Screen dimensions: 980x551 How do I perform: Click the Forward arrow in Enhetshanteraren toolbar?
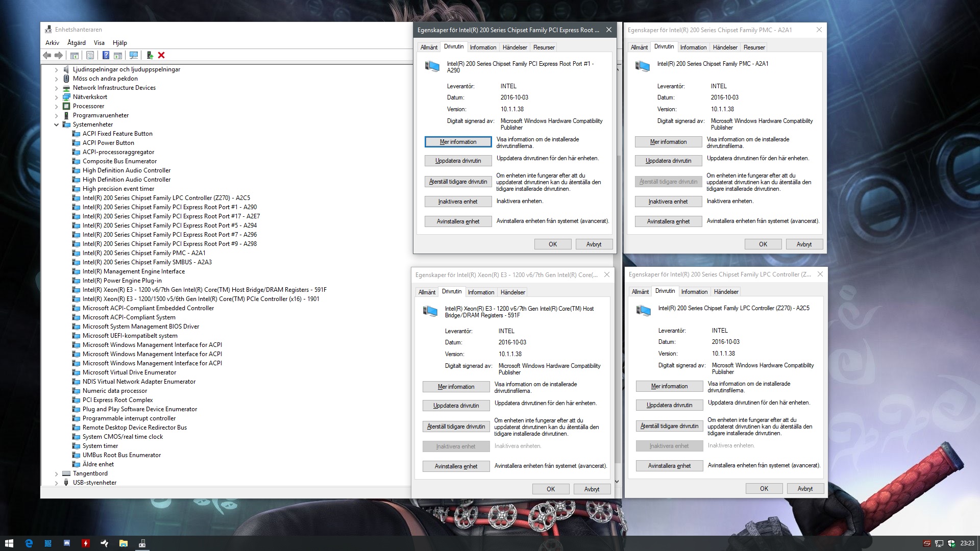[59, 55]
